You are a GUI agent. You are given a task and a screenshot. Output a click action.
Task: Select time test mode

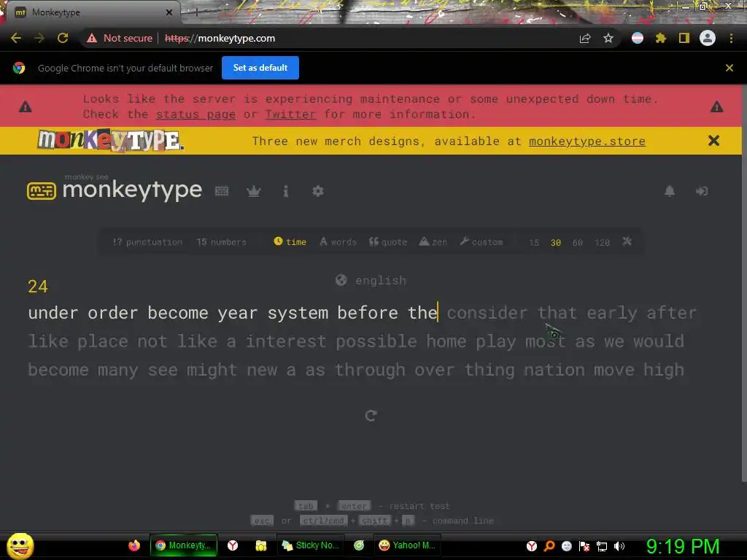[x=290, y=242]
